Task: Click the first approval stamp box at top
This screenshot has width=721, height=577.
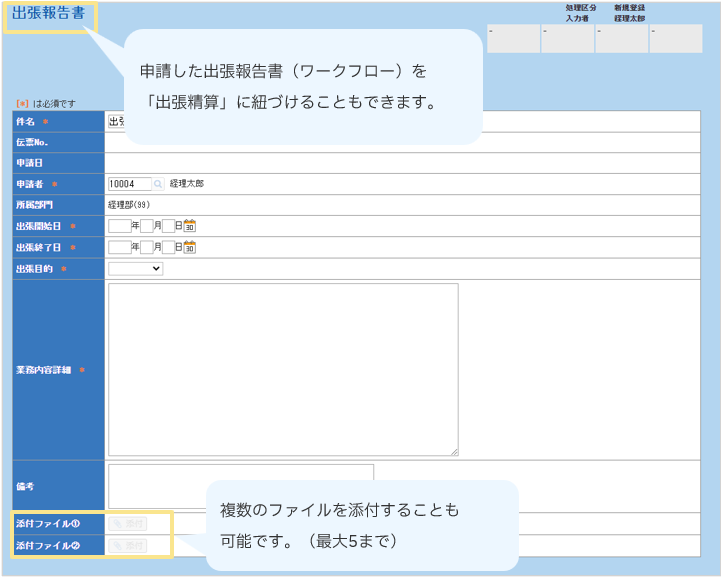Action: [512, 38]
